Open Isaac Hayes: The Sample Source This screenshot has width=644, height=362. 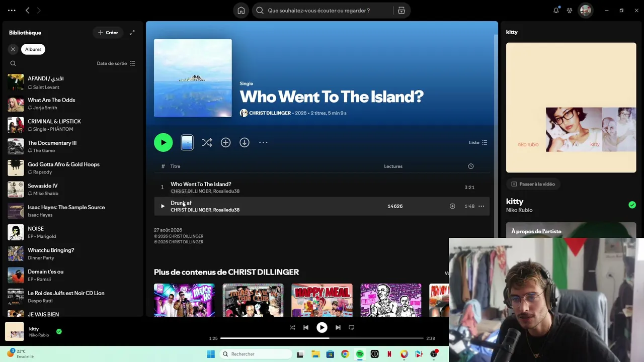(73, 211)
